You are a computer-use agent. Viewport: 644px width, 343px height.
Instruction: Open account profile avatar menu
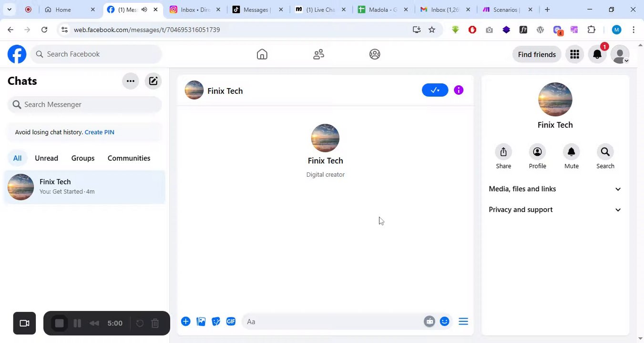click(x=620, y=54)
